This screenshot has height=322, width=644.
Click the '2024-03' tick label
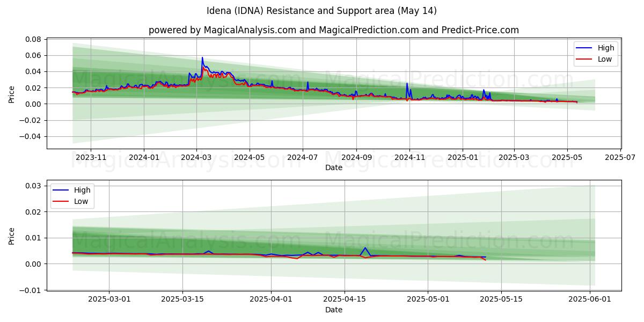pos(196,157)
